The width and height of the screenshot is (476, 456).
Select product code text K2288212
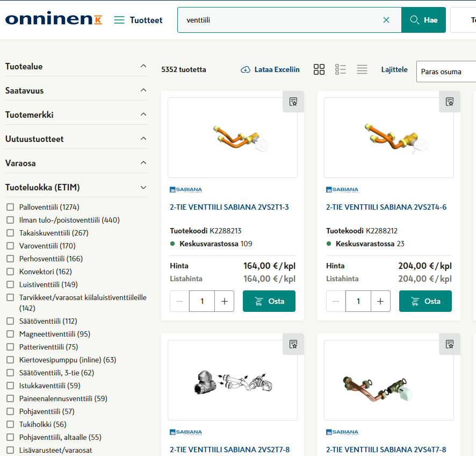381,231
